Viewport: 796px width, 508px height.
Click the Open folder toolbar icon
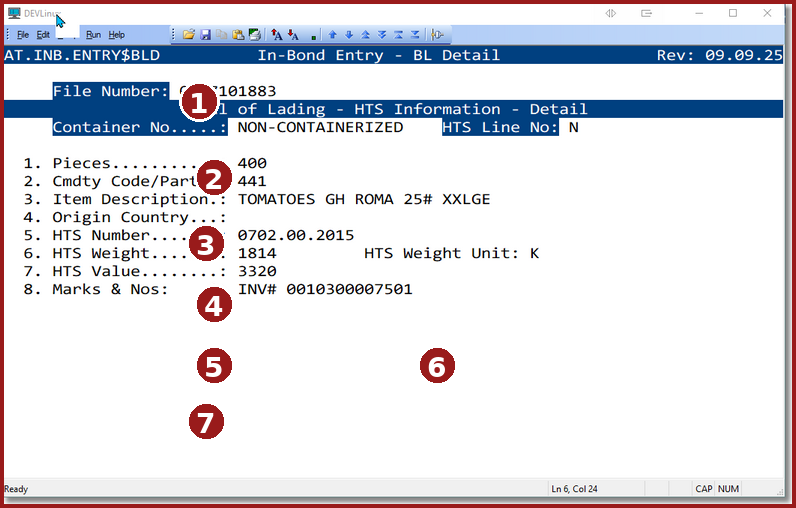tap(188, 35)
